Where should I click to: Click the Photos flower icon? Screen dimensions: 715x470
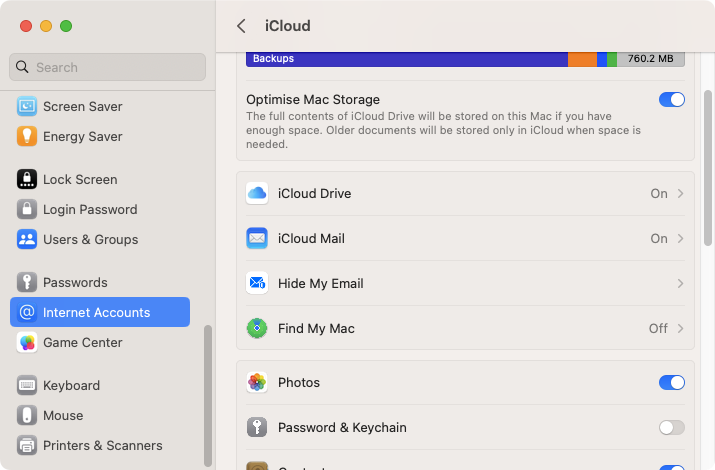point(257,382)
